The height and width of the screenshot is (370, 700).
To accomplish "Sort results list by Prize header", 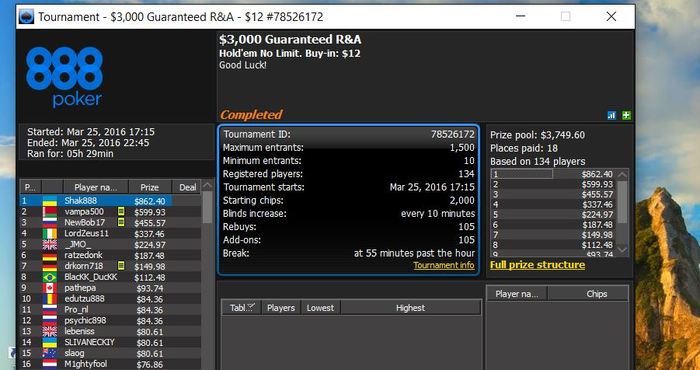I will pyautogui.click(x=150, y=187).
